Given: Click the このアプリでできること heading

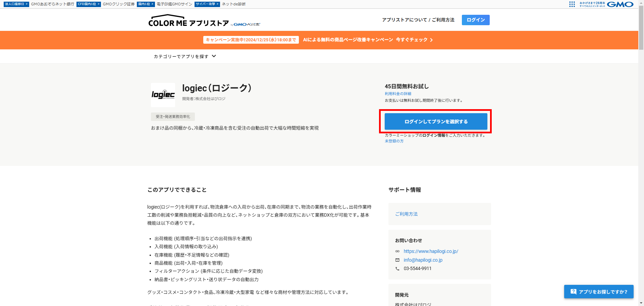Looking at the screenshot, I should pyautogui.click(x=177, y=190).
